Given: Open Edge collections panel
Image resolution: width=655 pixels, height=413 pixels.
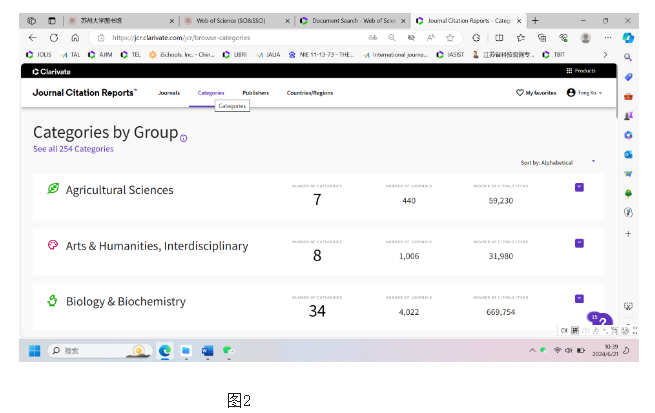Looking at the screenshot, I should click(x=542, y=38).
